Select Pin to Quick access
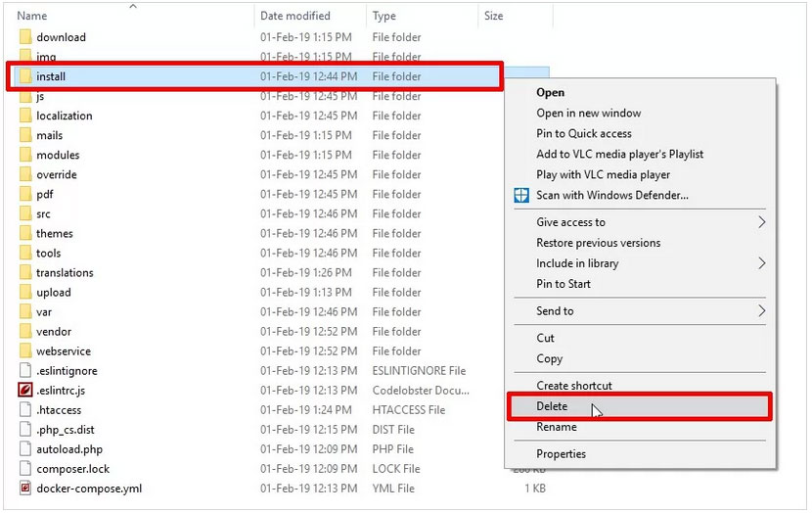 click(584, 134)
